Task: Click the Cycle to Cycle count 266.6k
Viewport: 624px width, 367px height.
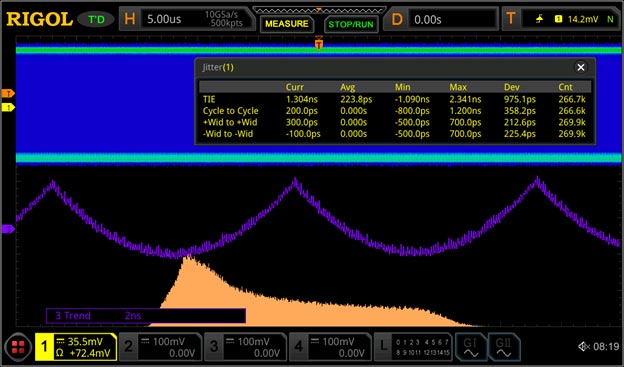Action: [x=572, y=111]
